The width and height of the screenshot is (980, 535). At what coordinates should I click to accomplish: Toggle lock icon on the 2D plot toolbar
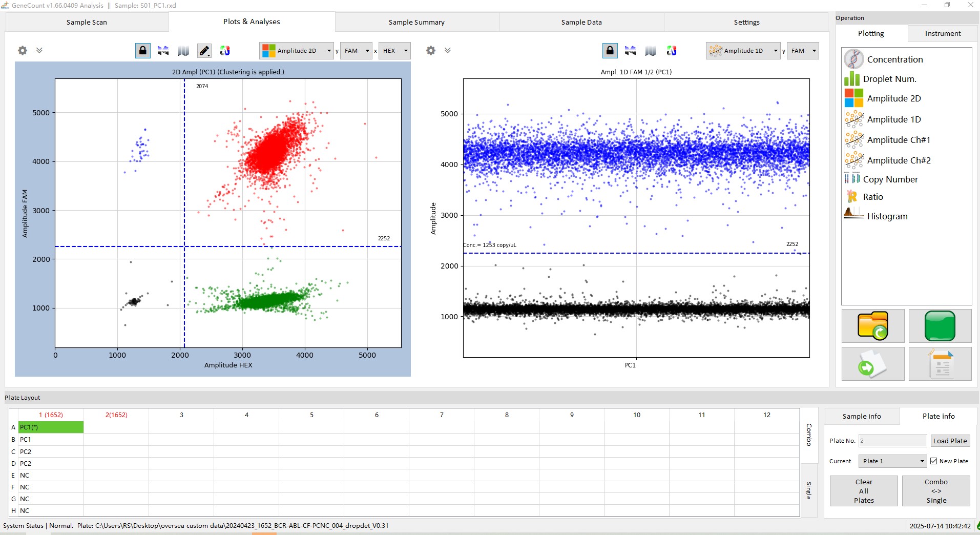143,50
